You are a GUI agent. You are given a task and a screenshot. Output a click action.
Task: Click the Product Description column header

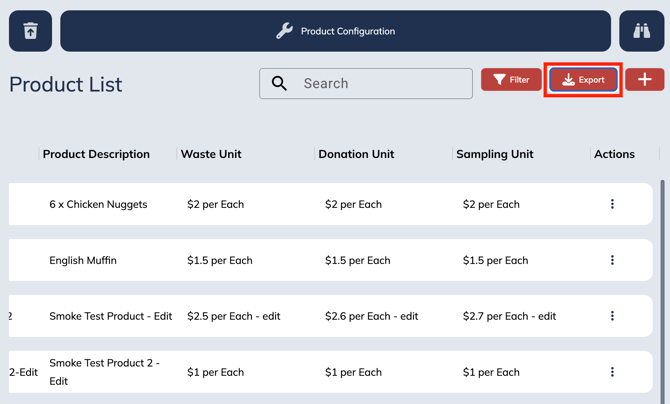click(96, 154)
